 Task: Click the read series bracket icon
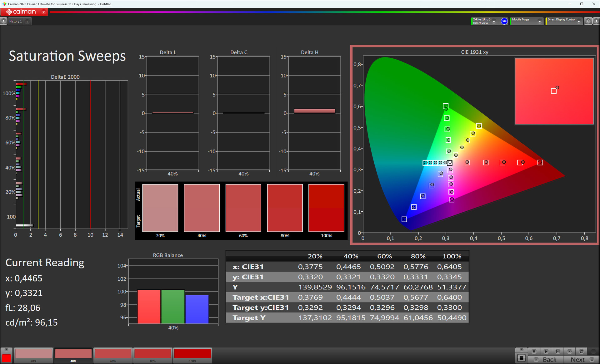pyautogui.click(x=558, y=351)
